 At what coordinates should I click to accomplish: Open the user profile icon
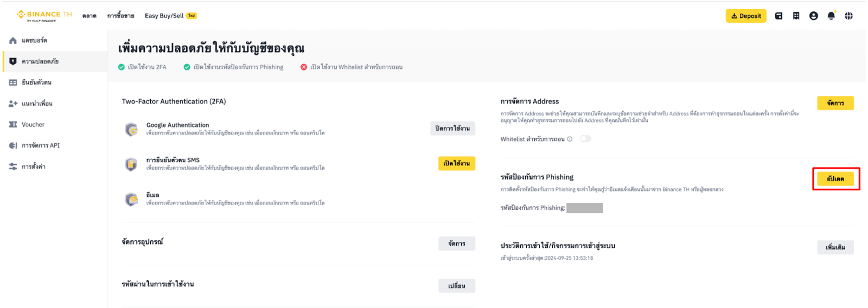[813, 16]
